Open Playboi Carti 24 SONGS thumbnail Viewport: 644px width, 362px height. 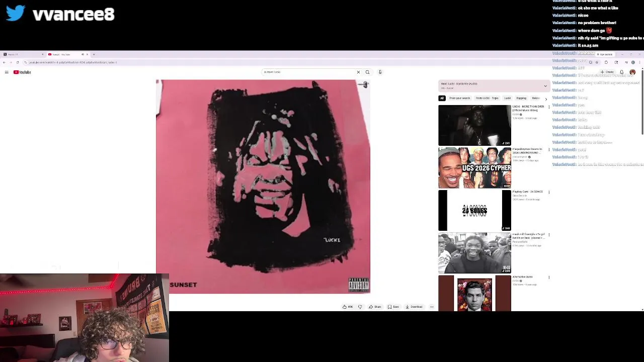(x=474, y=211)
